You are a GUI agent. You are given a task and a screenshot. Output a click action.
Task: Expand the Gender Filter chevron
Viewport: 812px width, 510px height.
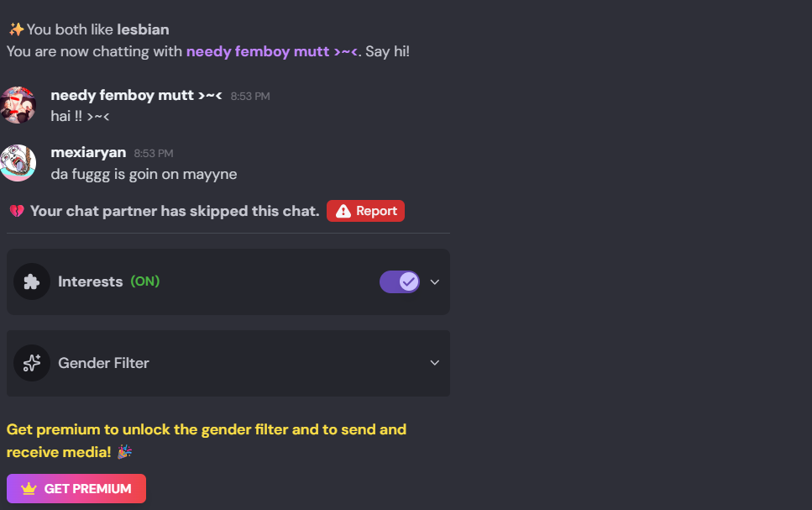(x=435, y=363)
